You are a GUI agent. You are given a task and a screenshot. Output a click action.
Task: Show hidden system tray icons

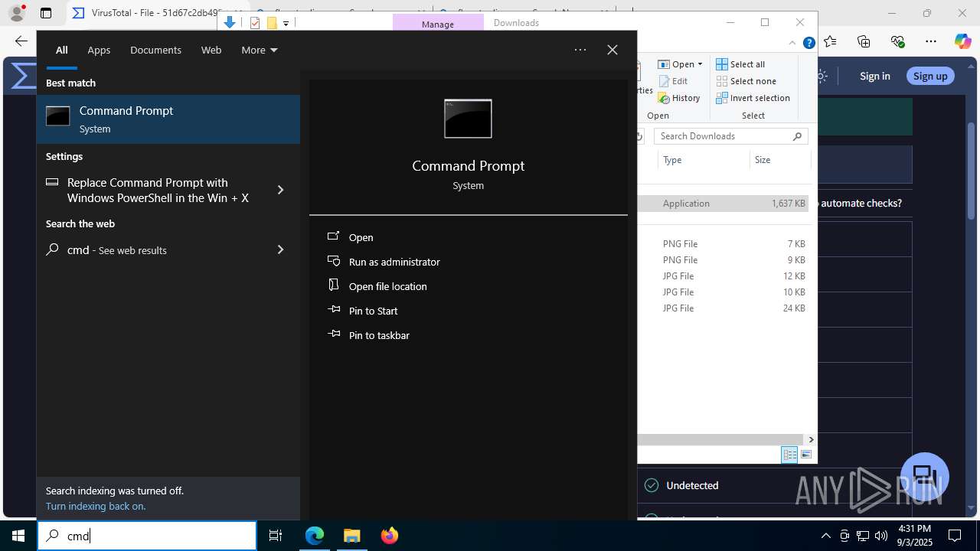click(825, 536)
